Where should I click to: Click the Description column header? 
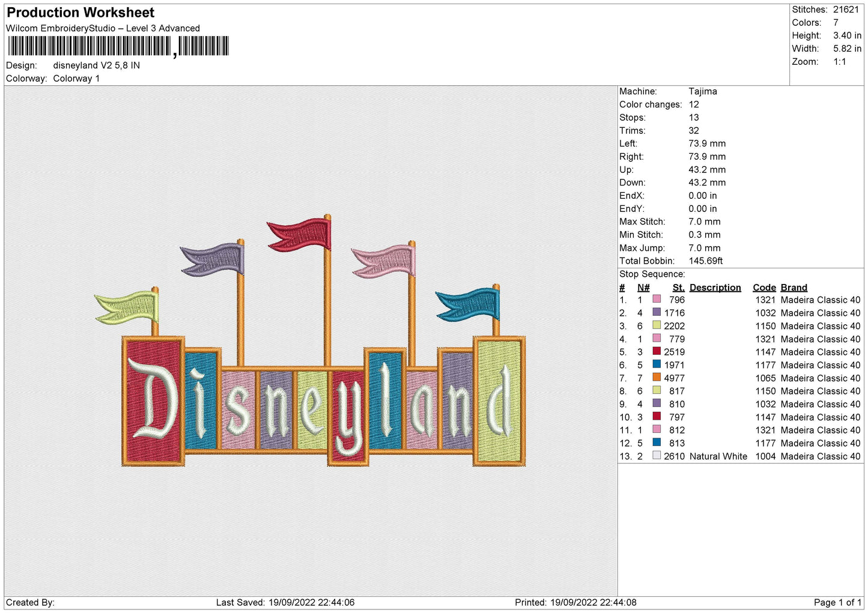[715, 288]
